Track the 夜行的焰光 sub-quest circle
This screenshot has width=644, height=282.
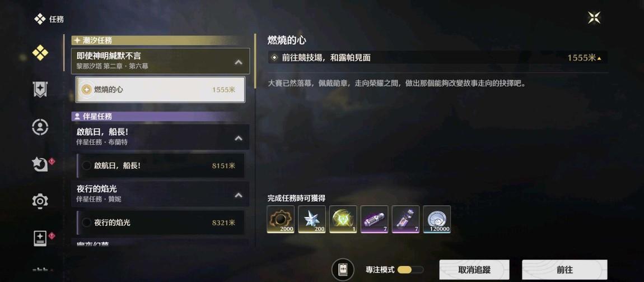87,223
